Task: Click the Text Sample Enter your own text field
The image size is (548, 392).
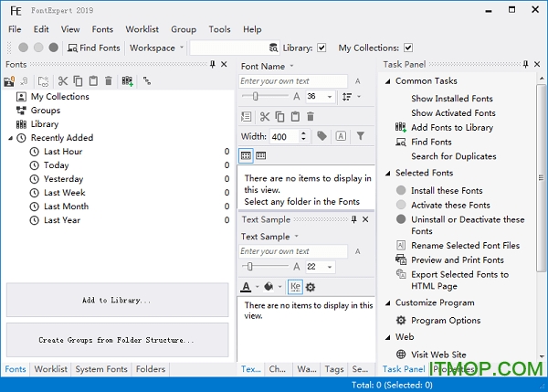Action: click(x=293, y=251)
